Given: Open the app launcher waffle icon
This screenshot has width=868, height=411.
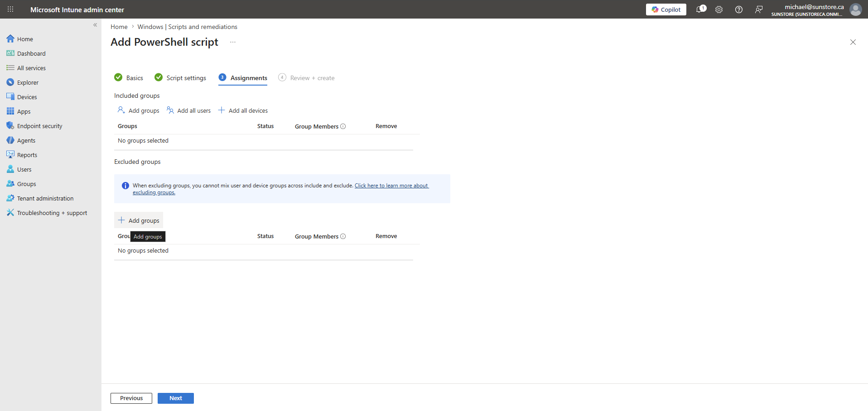Looking at the screenshot, I should point(10,9).
